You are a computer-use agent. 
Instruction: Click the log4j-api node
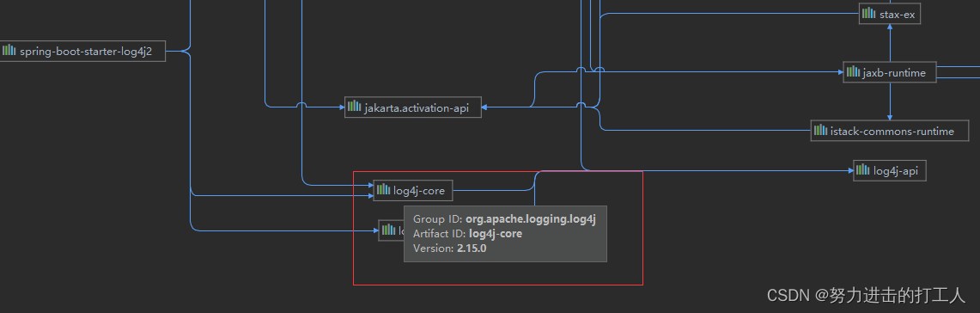889,170
